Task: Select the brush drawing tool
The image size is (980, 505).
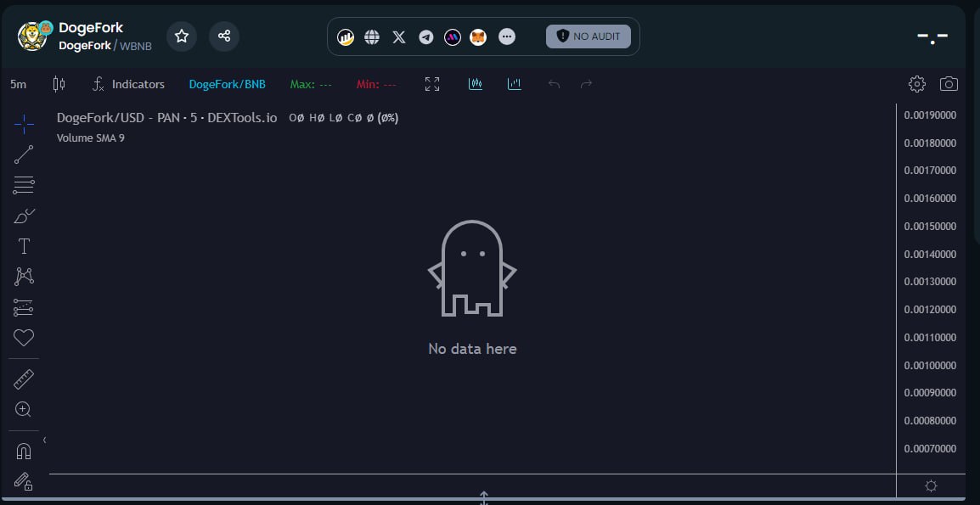Action: (x=23, y=216)
